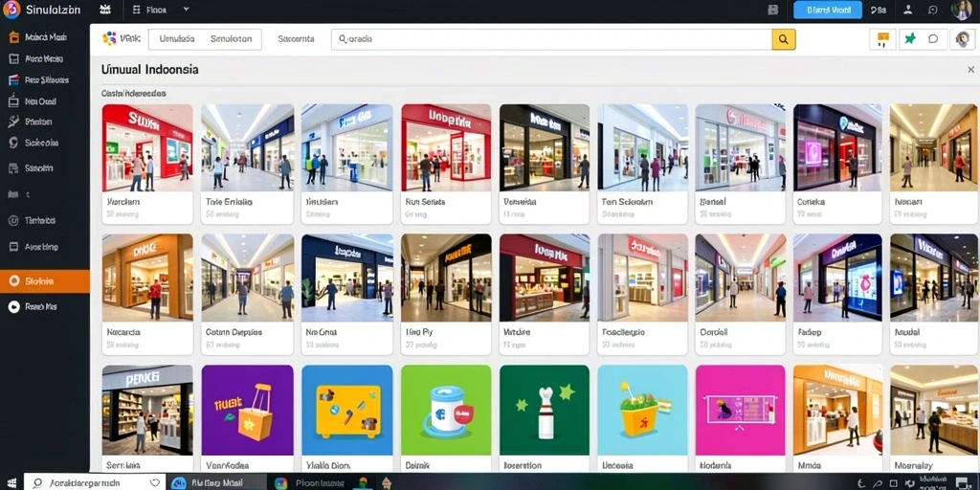Screen dimensions: 980x490
Task: Click the circular app logo at top-left
Action: tap(11, 10)
